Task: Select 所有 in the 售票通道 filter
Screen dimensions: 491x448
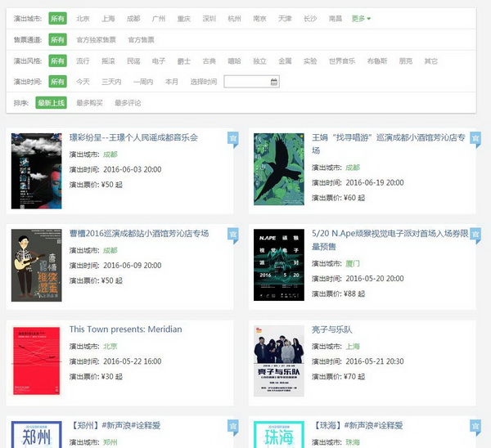Action: pyautogui.click(x=57, y=40)
